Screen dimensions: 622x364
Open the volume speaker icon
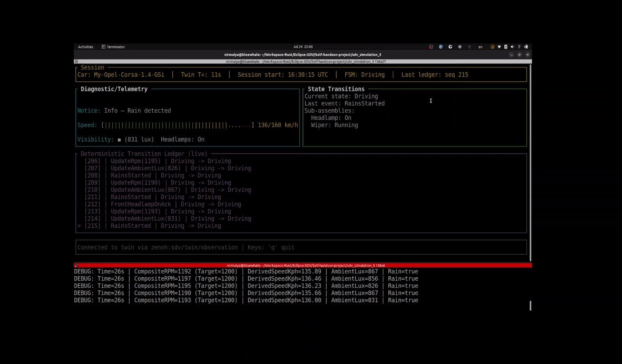tap(512, 47)
